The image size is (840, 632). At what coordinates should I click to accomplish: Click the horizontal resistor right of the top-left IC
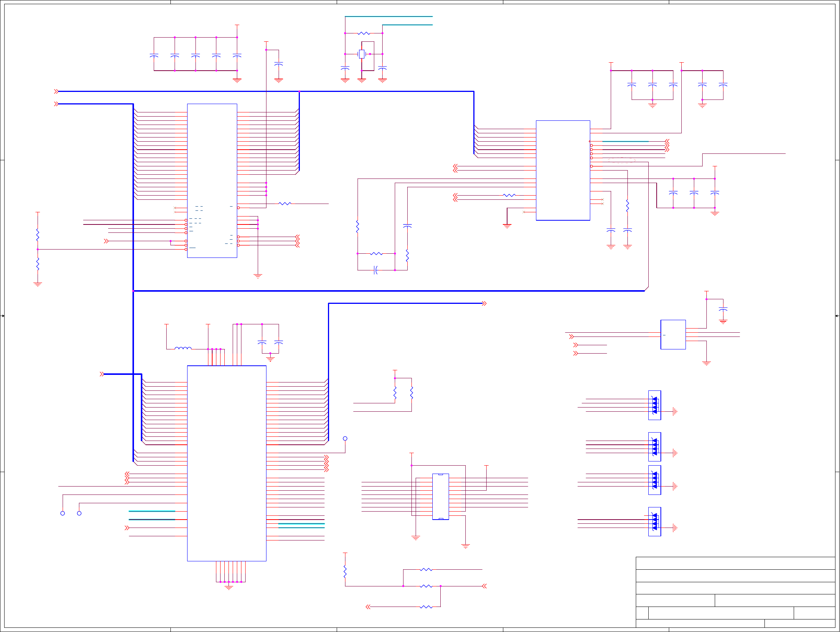pyautogui.click(x=285, y=204)
